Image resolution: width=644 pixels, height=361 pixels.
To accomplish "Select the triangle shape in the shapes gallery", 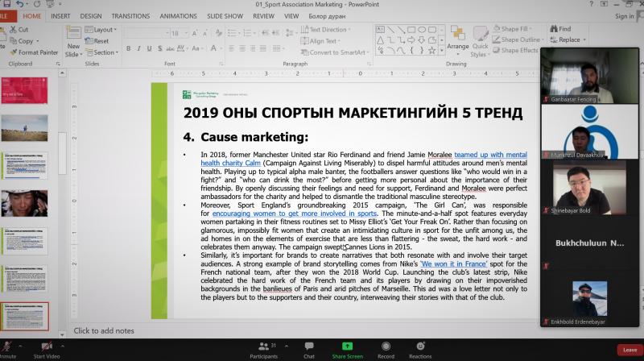I will coord(380,40).
